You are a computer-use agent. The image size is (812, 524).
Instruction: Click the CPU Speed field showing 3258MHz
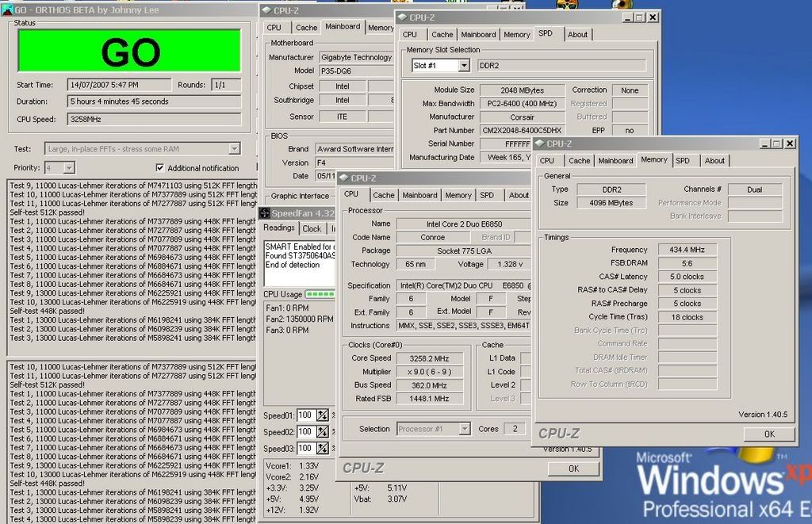(154, 119)
